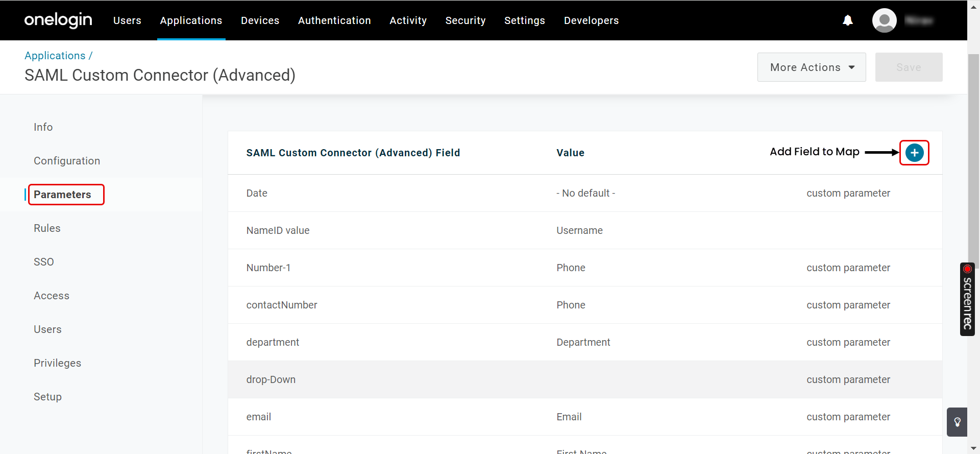Image resolution: width=980 pixels, height=454 pixels.
Task: Click the lightbulb hint icon
Action: pyautogui.click(x=957, y=422)
